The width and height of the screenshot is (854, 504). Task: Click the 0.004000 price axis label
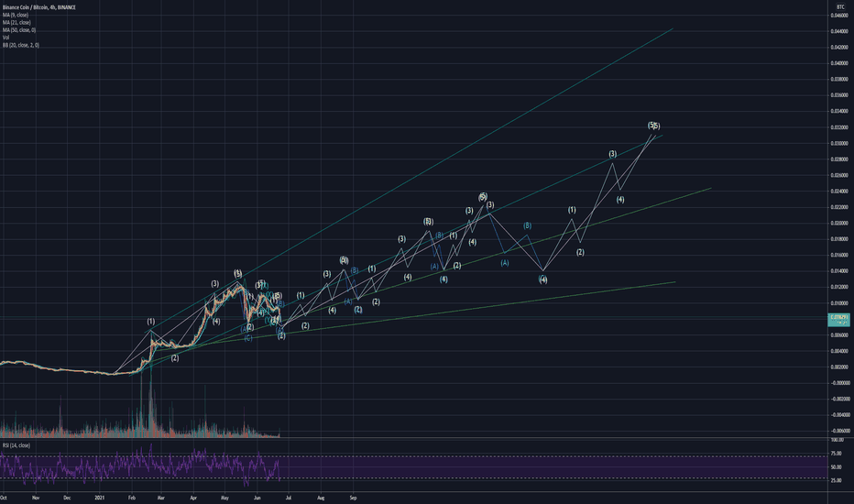839,351
